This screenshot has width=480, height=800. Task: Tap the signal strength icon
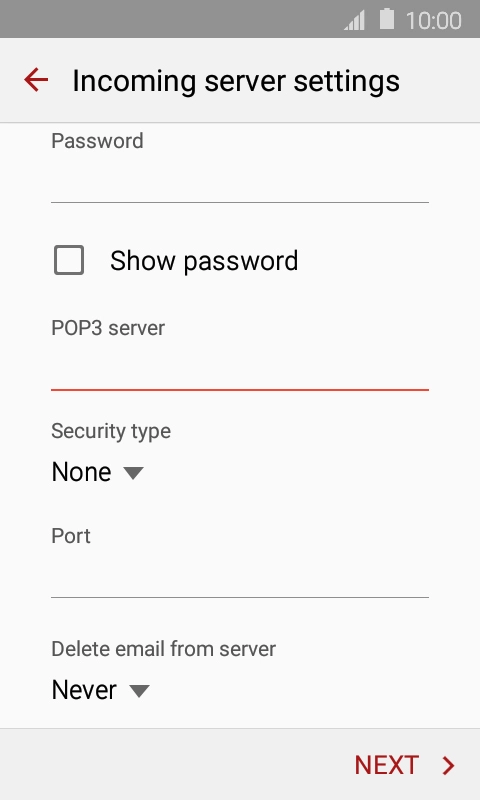pyautogui.click(x=355, y=20)
